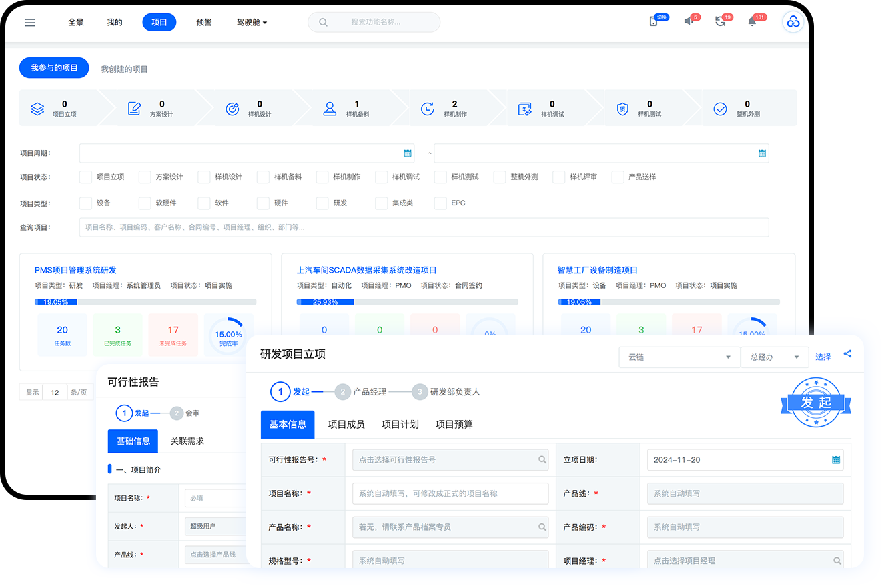Click the notification bell icon
This screenshot has height=588, width=884.
click(x=752, y=22)
